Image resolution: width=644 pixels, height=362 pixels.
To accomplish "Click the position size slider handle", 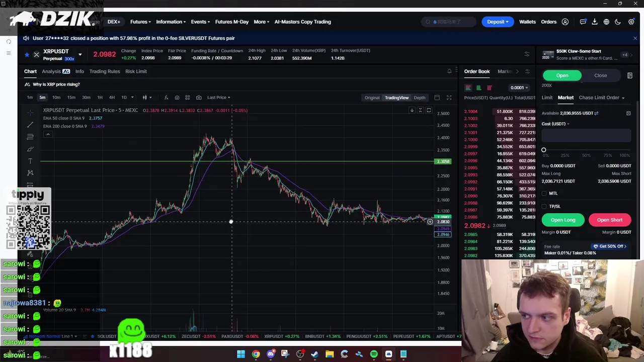I will (543, 150).
